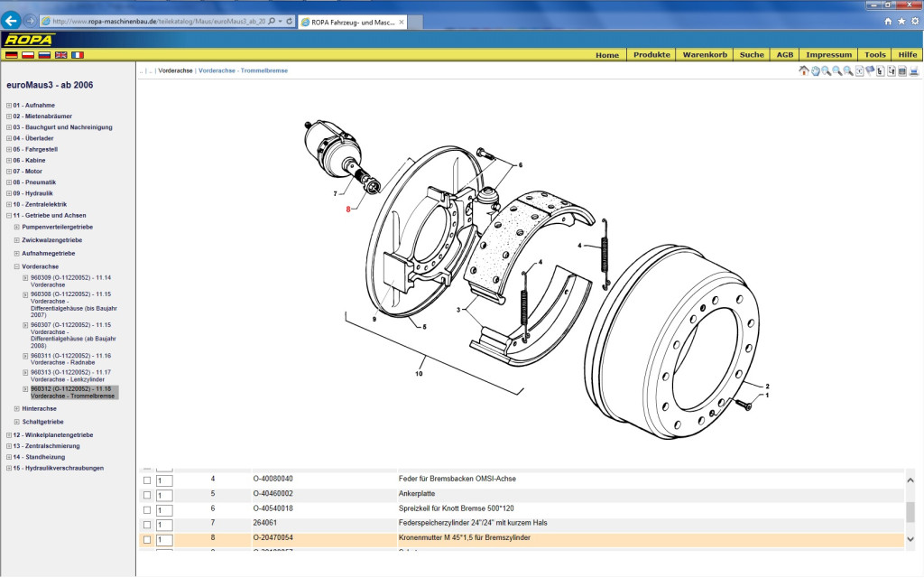Click parts list scrollbar up arrow
The image size is (924, 578).
tap(910, 480)
